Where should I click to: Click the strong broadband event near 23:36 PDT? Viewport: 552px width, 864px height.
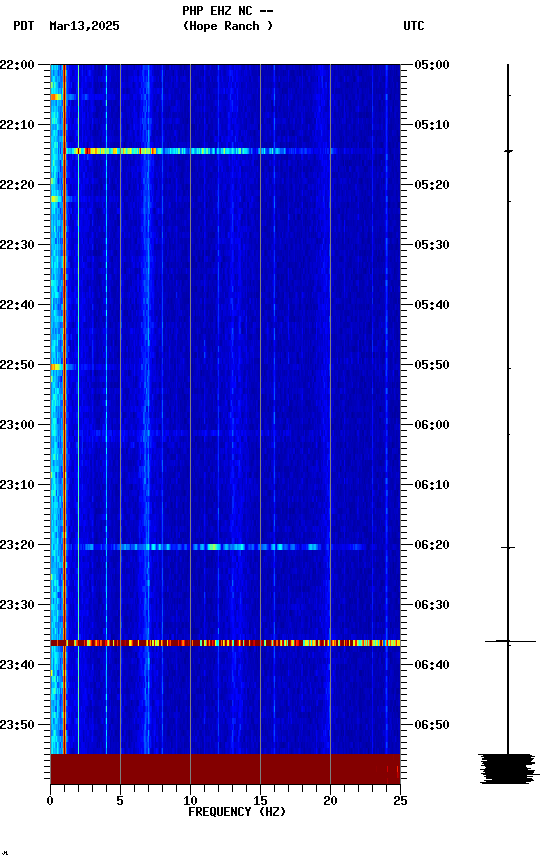225,643
